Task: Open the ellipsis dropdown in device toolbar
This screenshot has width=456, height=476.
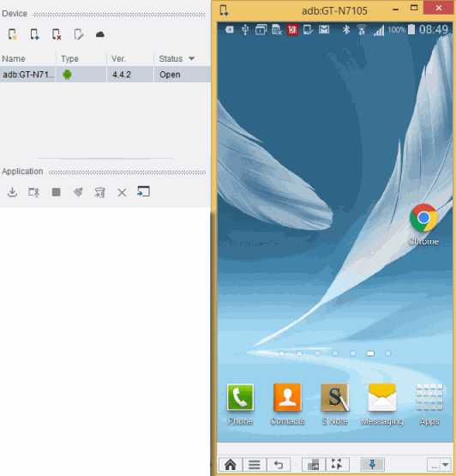Action: (438, 465)
